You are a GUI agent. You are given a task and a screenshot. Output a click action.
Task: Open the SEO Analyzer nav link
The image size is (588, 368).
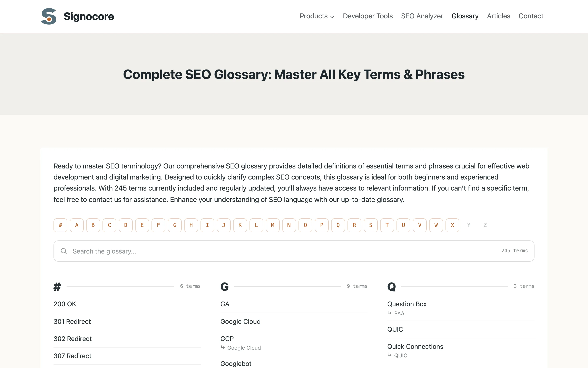click(422, 16)
